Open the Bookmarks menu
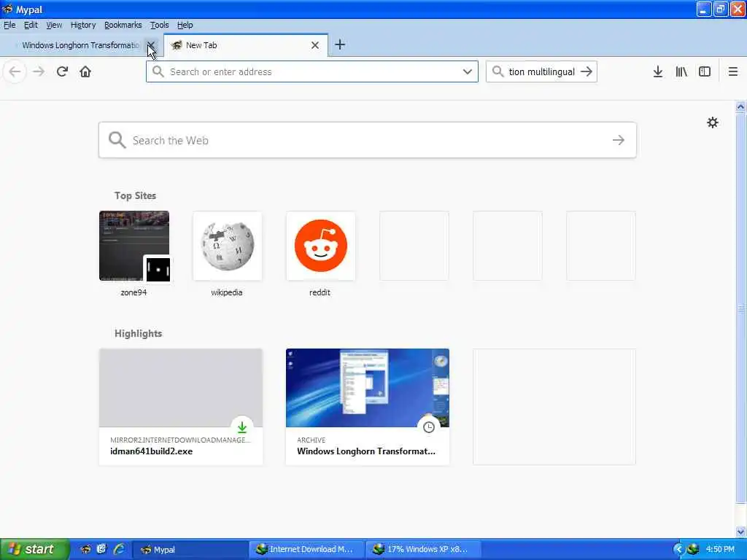Screen dimensions: 747x560 coord(123,26)
